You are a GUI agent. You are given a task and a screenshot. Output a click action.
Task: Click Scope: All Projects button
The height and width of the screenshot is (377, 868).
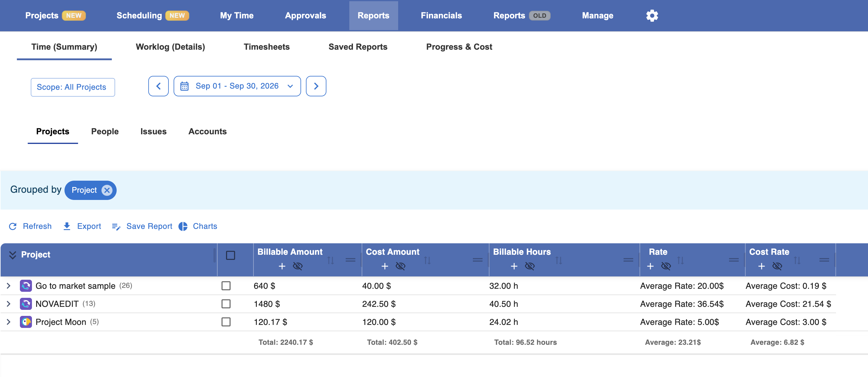click(73, 87)
